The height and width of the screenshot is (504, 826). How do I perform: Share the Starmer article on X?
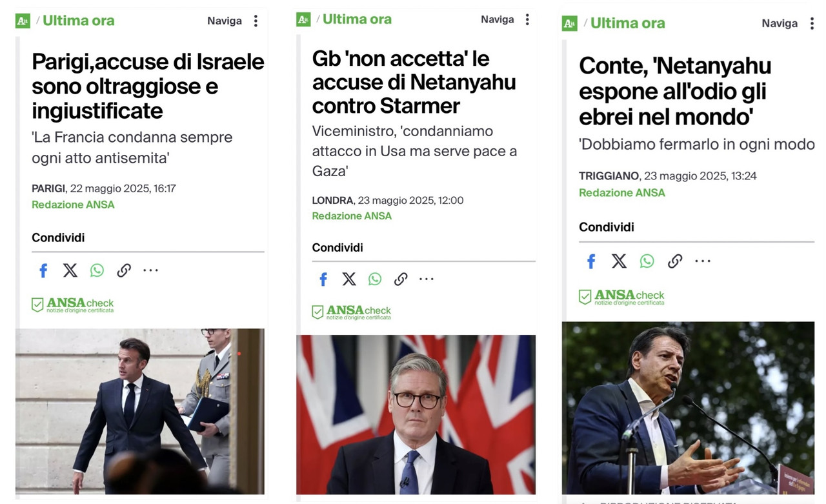tap(349, 279)
